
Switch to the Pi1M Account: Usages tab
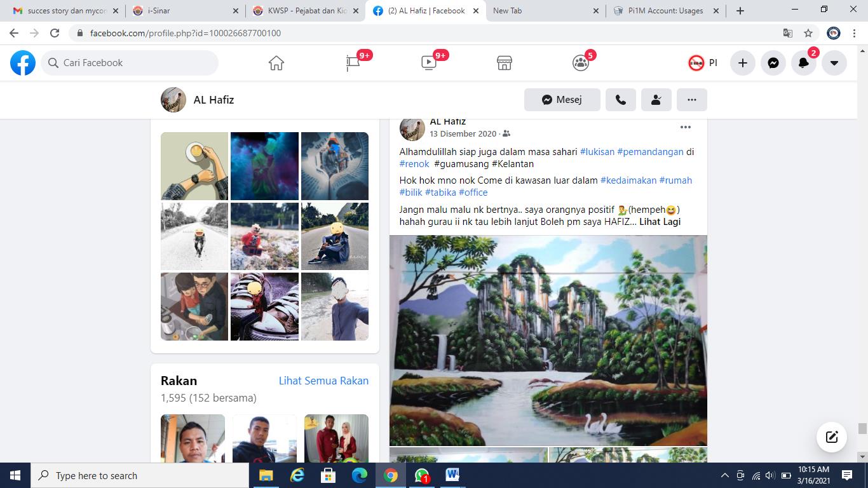pos(664,11)
